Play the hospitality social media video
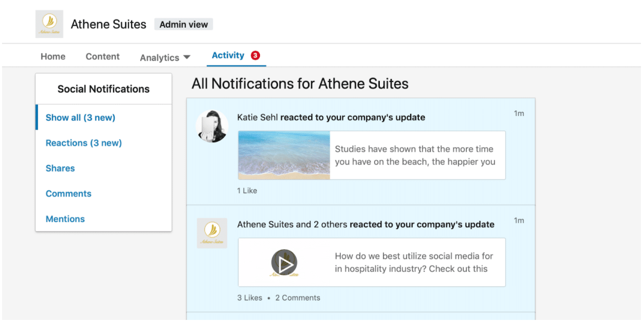This screenshot has width=644, height=323. point(286,263)
